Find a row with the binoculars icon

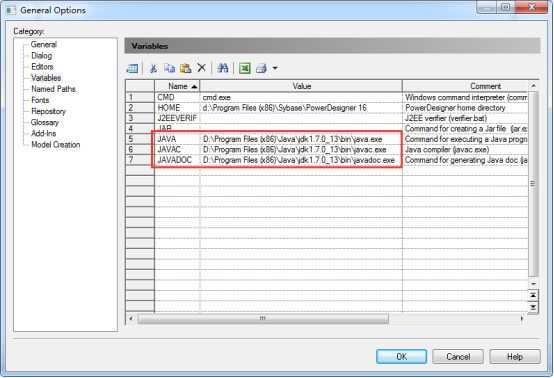click(x=223, y=68)
